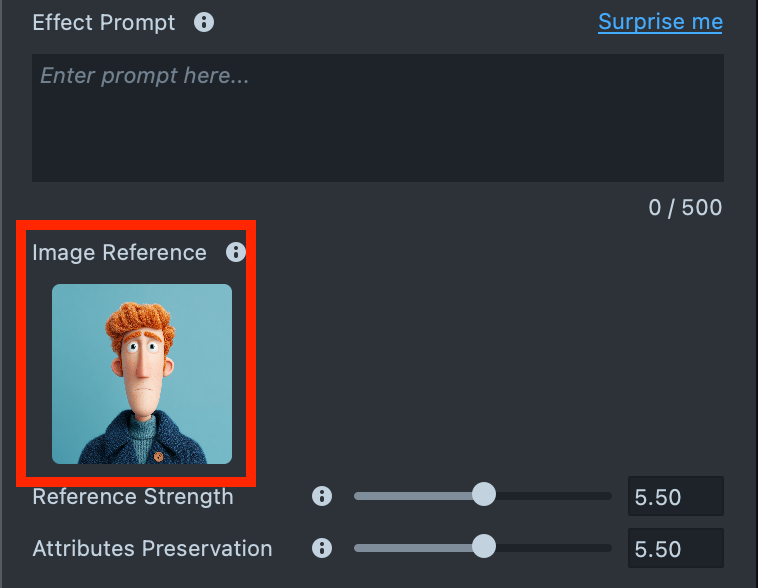This screenshot has width=758, height=588.
Task: Click the "0 / 500" character counter
Action: 685,208
